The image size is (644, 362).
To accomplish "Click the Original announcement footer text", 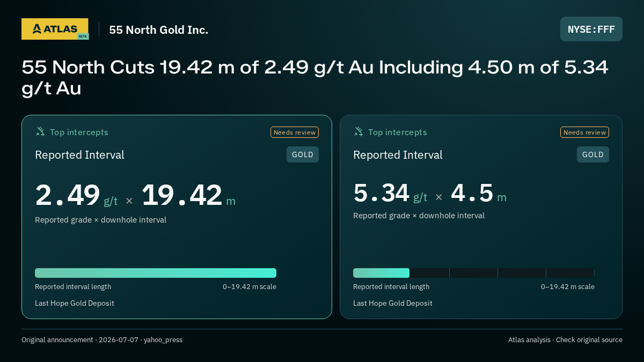I will tap(102, 340).
